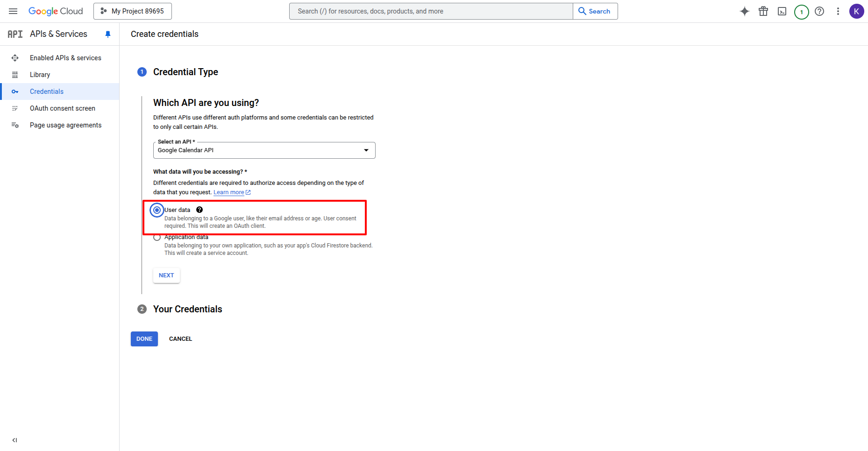Click the blue DONE button

coord(144,339)
